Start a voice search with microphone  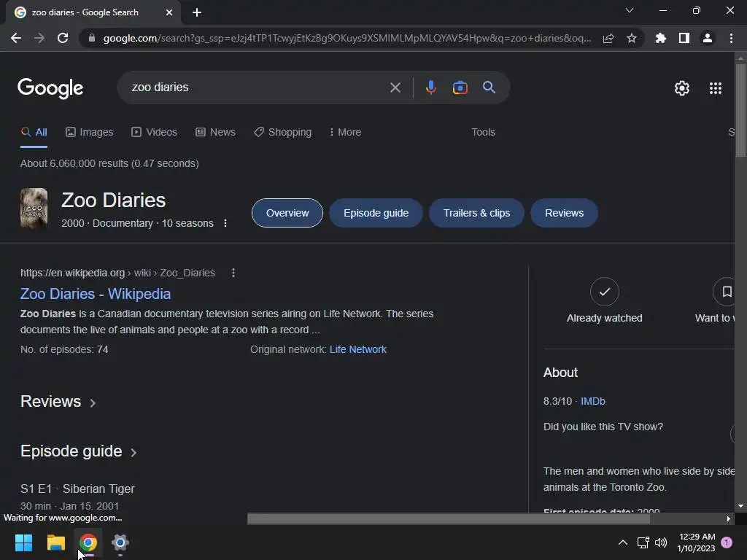pos(430,87)
